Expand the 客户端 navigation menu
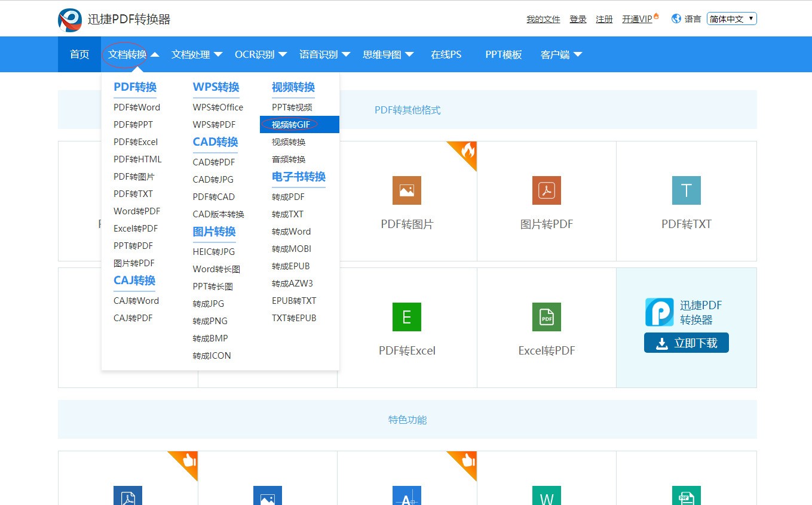Viewport: 812px width, 505px height. (x=561, y=54)
